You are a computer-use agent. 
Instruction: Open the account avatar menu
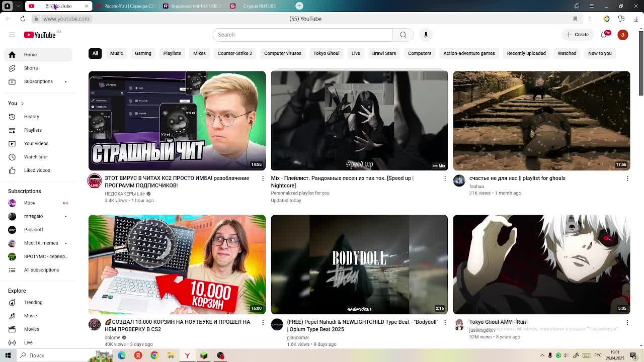[x=623, y=35]
